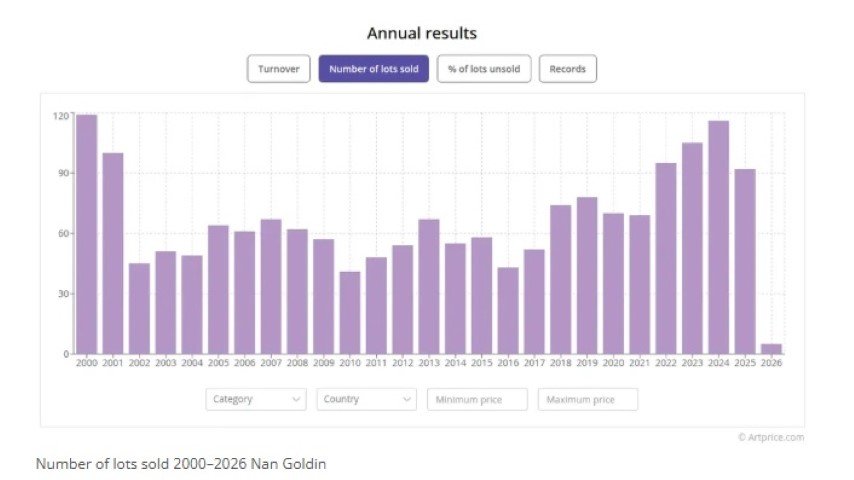Viewport: 854px width, 480px height.
Task: Click the small 2026 bar
Action: (772, 349)
